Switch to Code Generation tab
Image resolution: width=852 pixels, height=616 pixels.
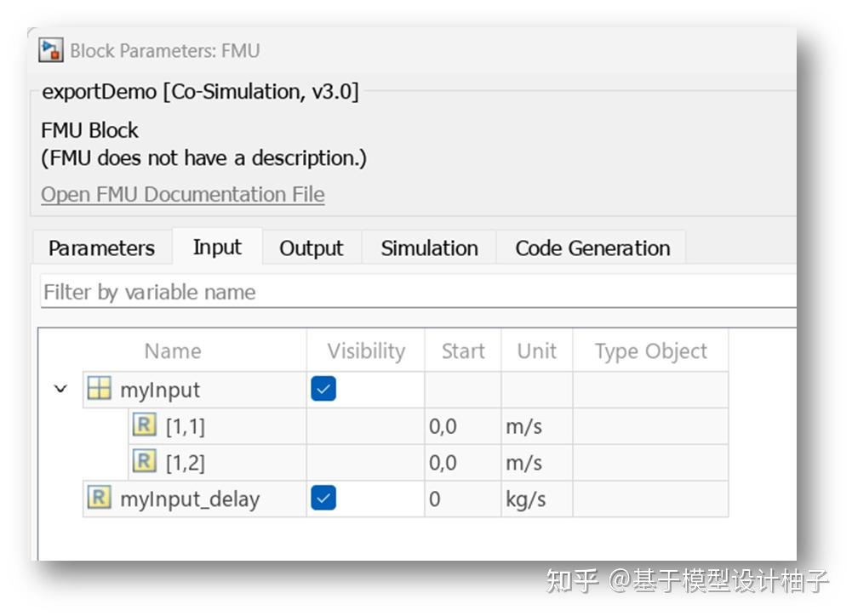tap(592, 248)
